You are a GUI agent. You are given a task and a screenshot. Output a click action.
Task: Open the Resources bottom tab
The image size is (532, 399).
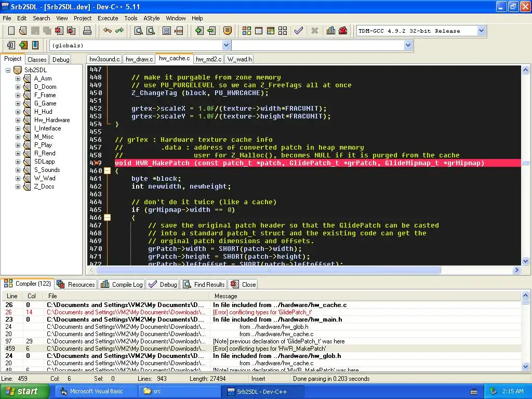tap(76, 284)
